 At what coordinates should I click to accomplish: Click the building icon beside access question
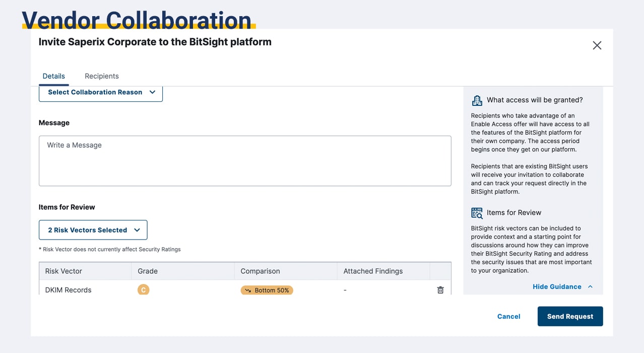pyautogui.click(x=477, y=100)
